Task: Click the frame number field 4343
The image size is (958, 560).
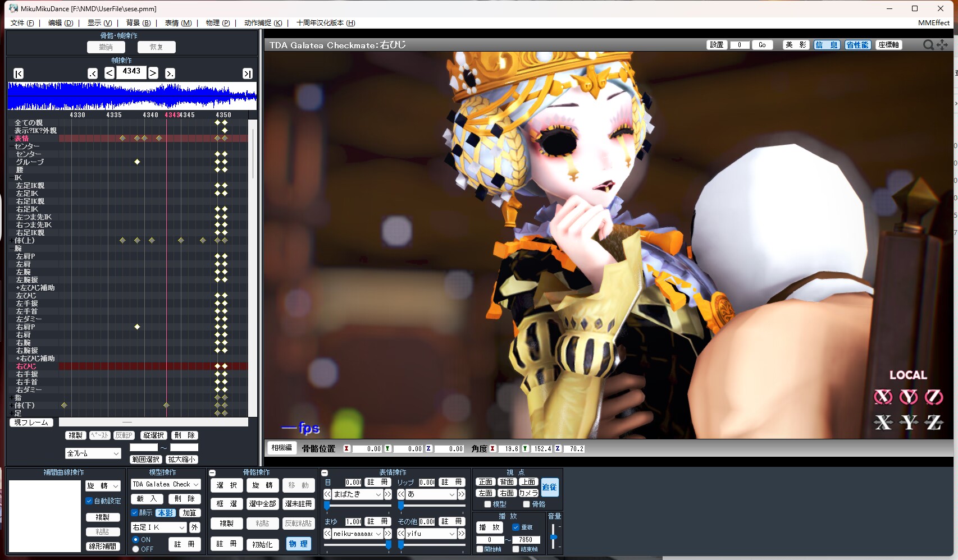Action: [131, 72]
